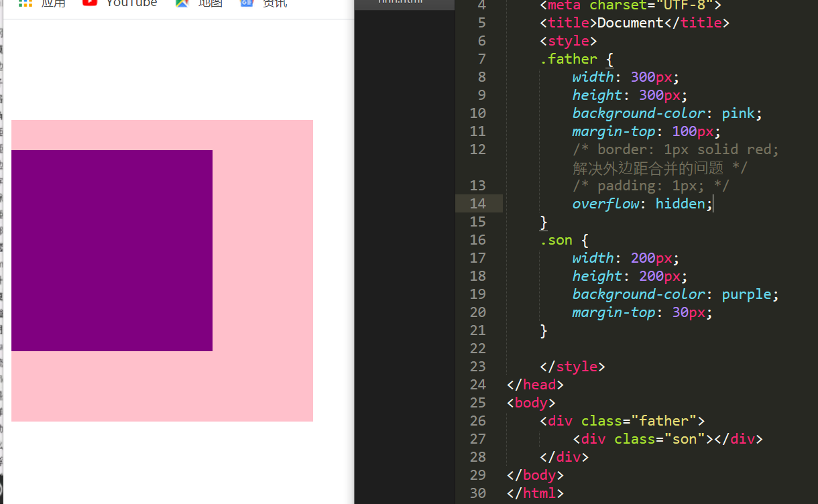Open the News (资讯) bookmark

[x=264, y=3]
